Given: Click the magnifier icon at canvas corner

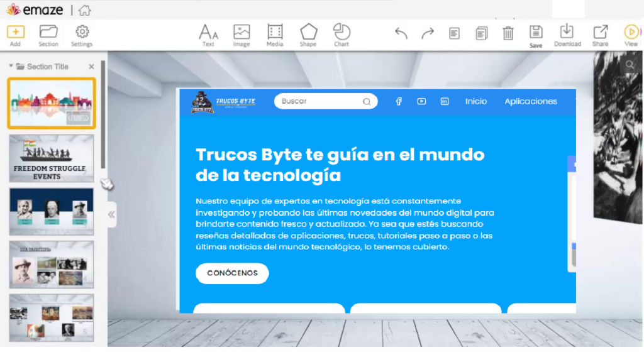Looking at the screenshot, I should click(630, 65).
